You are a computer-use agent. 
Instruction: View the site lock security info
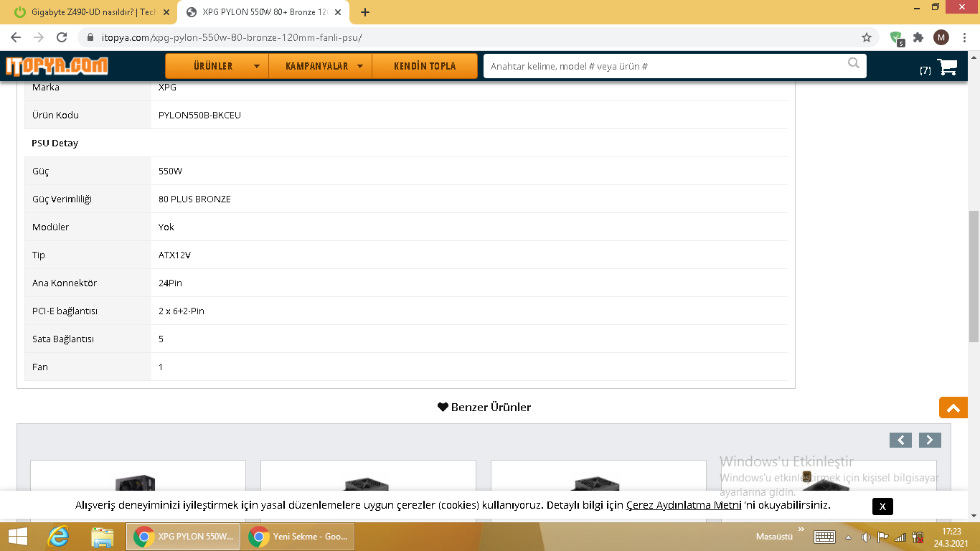click(x=91, y=37)
